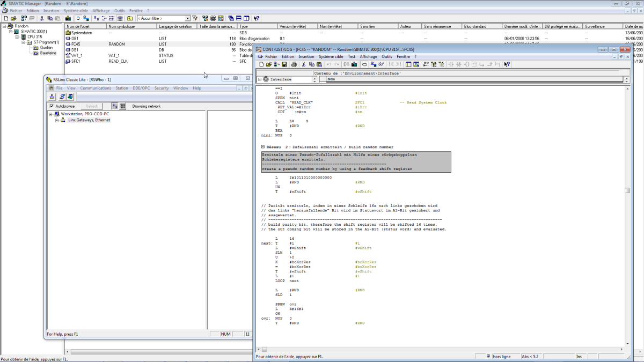Open the Aucun filtre dropdown
This screenshot has width=644, height=362.
pos(187,18)
